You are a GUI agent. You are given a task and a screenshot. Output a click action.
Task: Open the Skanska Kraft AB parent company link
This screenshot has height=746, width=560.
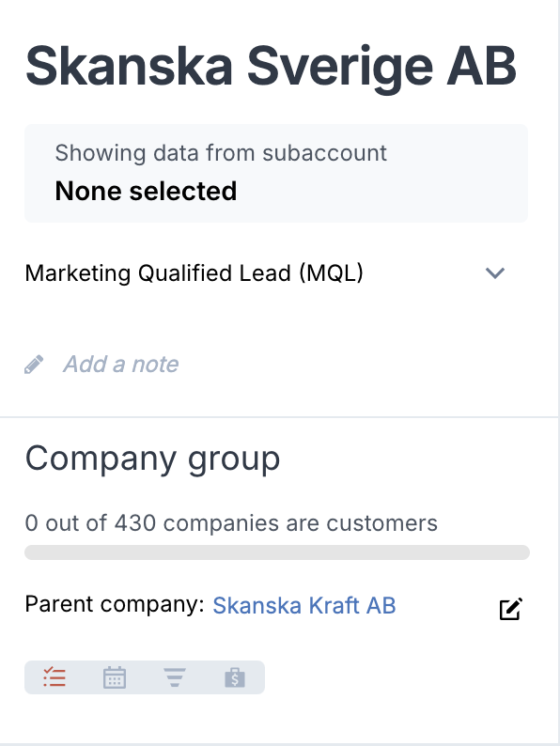pyautogui.click(x=304, y=605)
